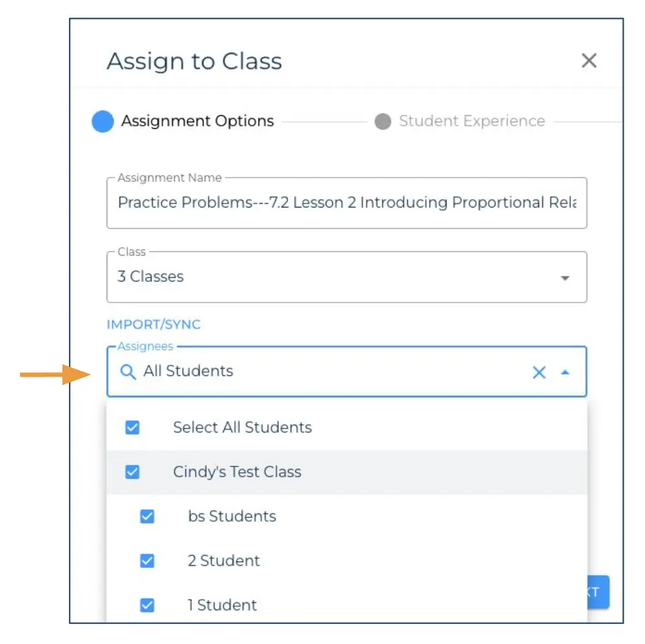Click the search magnifier icon in Assignees
Image resolution: width=645 pixels, height=644 pixels.
[127, 371]
